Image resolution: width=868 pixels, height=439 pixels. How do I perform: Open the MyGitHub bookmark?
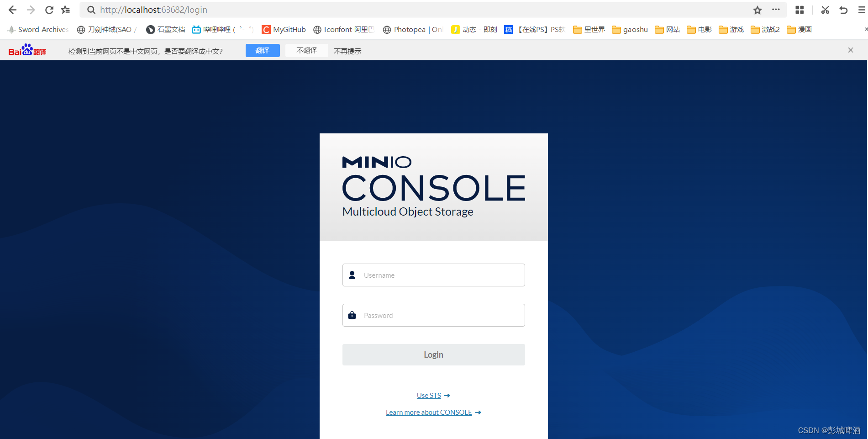click(284, 29)
